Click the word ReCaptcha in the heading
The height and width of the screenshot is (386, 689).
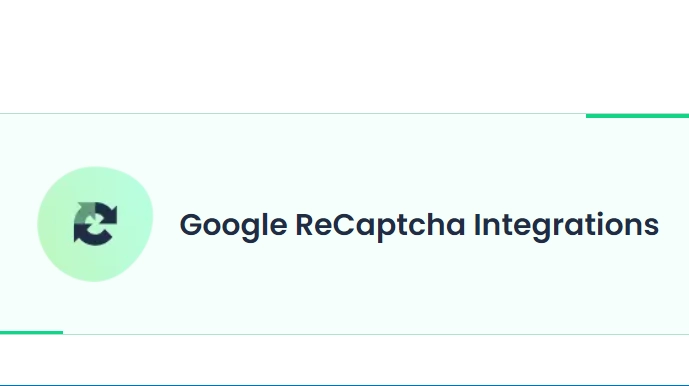380,226
